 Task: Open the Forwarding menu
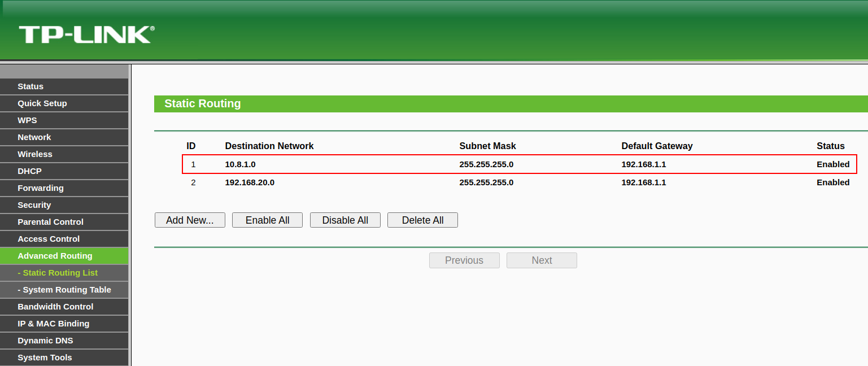[64, 188]
